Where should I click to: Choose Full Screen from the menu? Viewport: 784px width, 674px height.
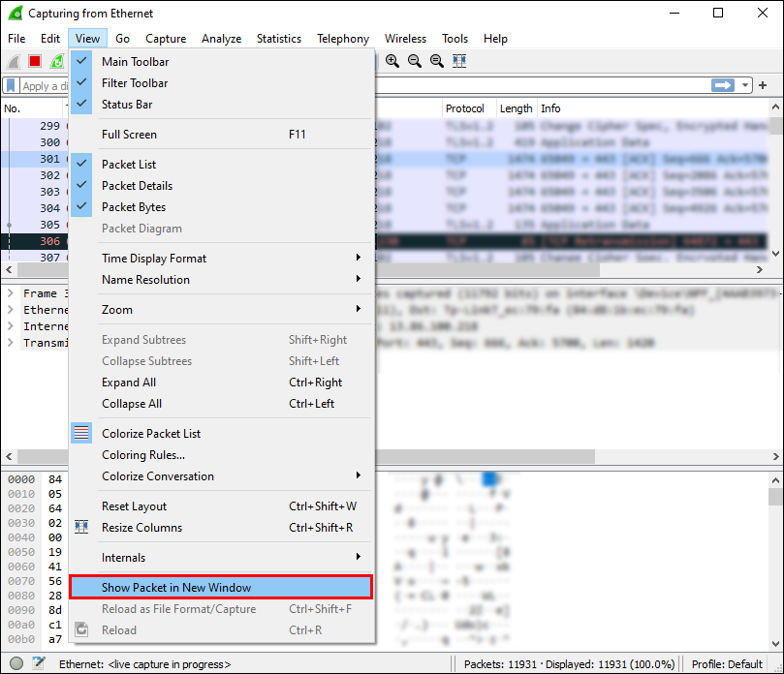pos(220,135)
